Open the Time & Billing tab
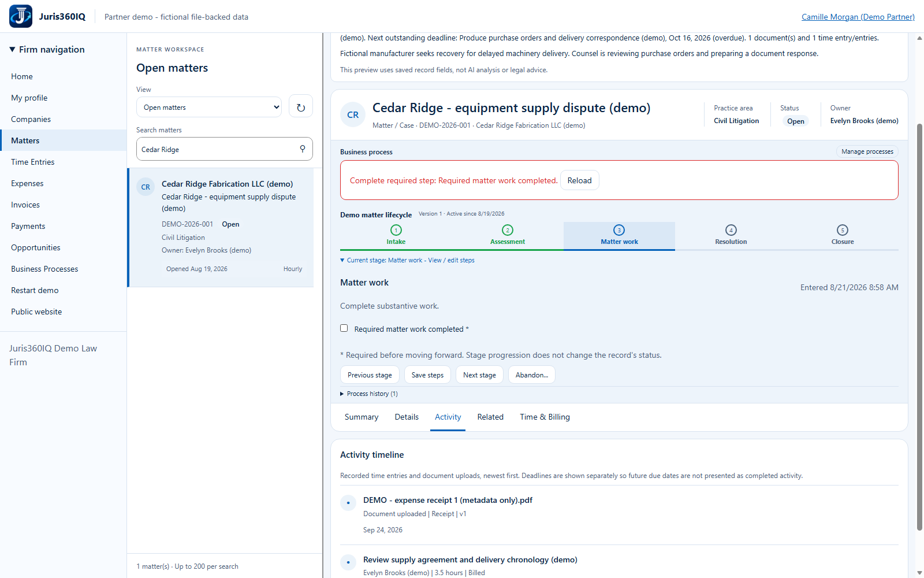This screenshot has width=924, height=578. (x=545, y=417)
